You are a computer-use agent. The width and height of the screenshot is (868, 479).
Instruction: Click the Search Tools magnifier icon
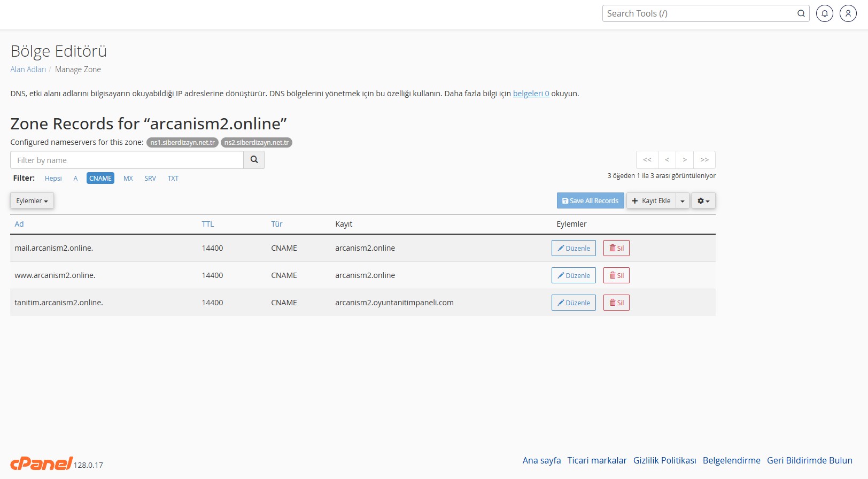click(801, 13)
